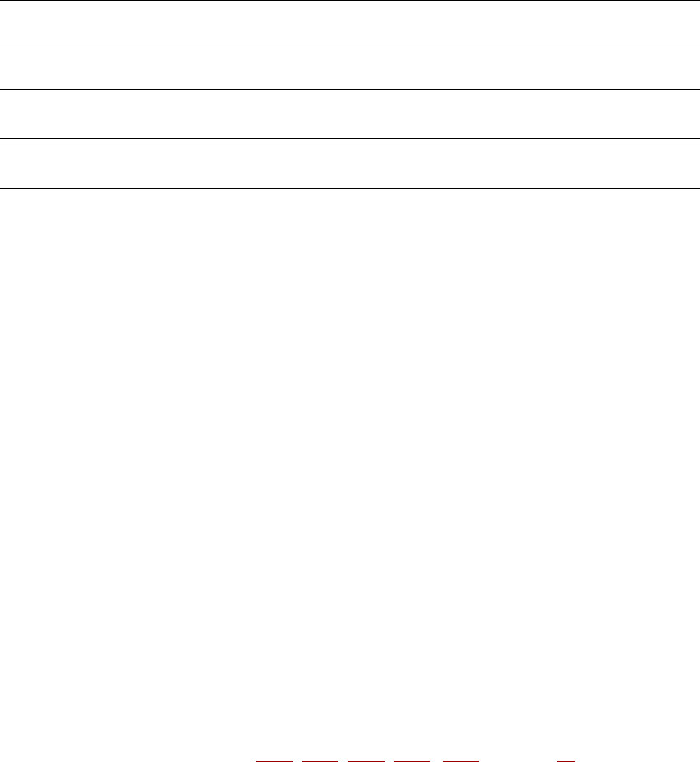700x762 pixels.
Task: Click the fifth red bar at bottom
Action: (461, 761)
